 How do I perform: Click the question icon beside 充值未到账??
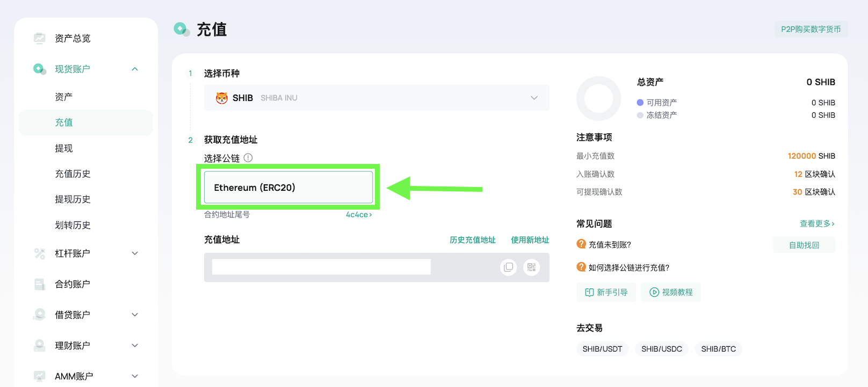[x=581, y=244]
